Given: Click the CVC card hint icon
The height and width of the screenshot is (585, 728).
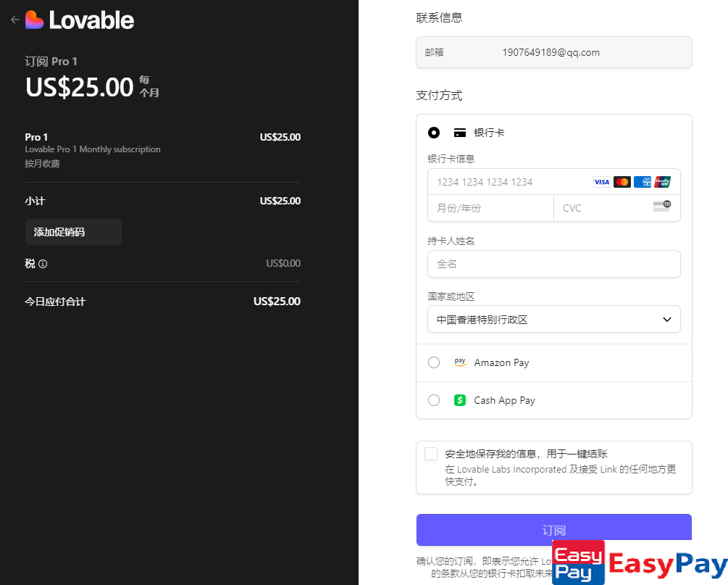Looking at the screenshot, I should click(x=662, y=207).
